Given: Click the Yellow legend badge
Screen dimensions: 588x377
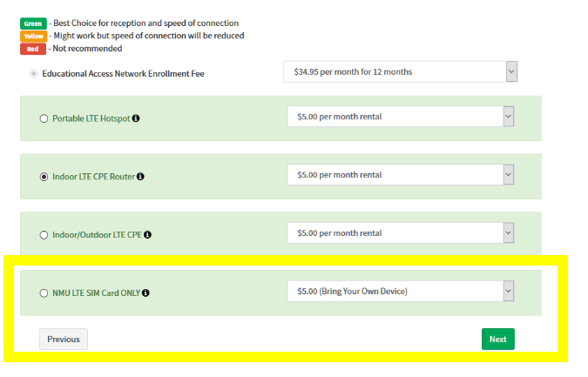Looking at the screenshot, I should click(32, 37).
